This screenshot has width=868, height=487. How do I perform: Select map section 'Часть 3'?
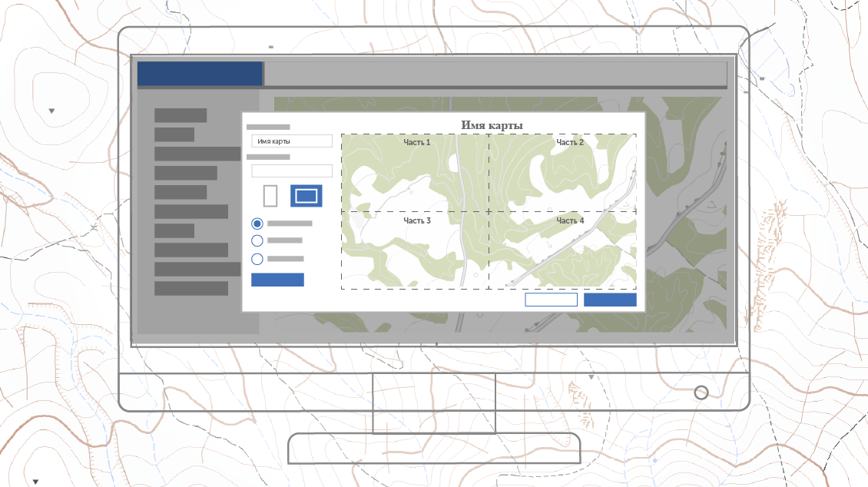[x=415, y=251]
